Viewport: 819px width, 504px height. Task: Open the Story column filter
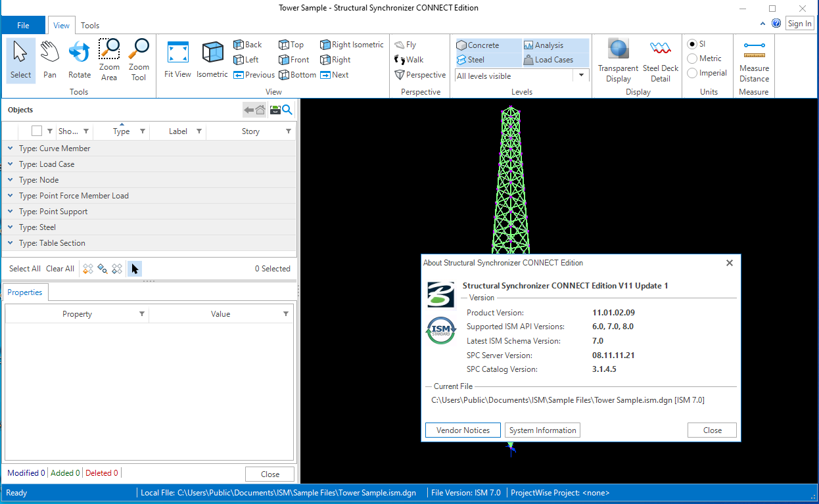(x=288, y=131)
